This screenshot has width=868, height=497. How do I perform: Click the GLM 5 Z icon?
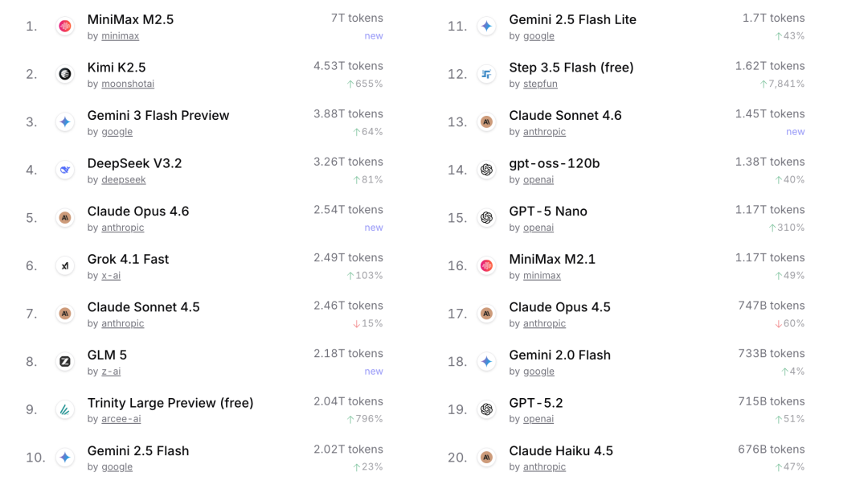(65, 362)
